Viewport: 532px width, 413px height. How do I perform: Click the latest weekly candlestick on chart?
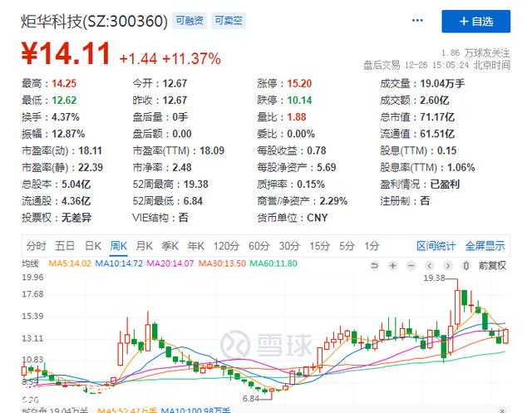click(505, 336)
